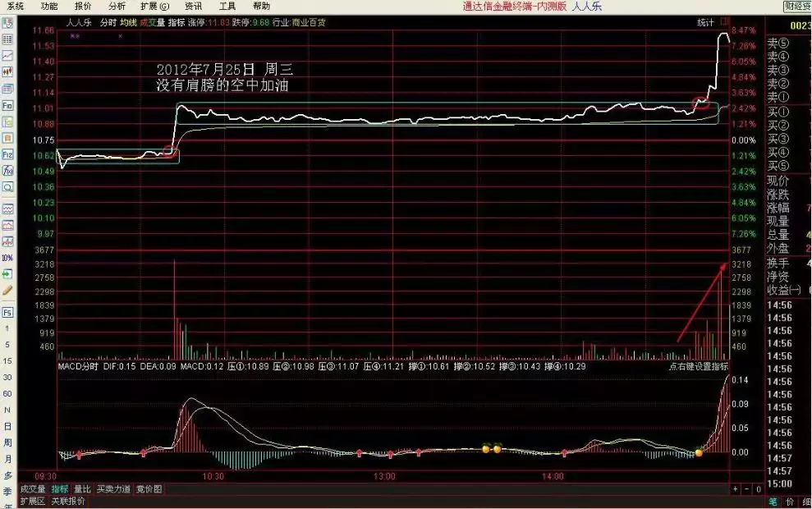Click the Fiz sidebar icon

(x=7, y=154)
